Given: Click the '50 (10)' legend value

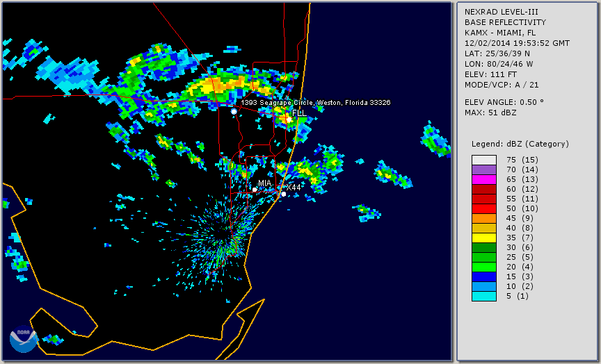Looking at the screenshot, I should click(x=522, y=208).
